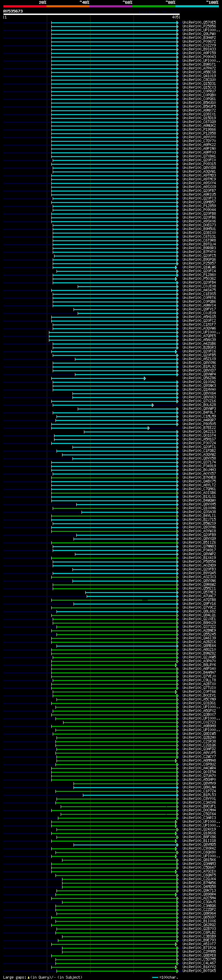Select the UniRef100_Q42213 label
222x980 pixels.
pos(199,432)
